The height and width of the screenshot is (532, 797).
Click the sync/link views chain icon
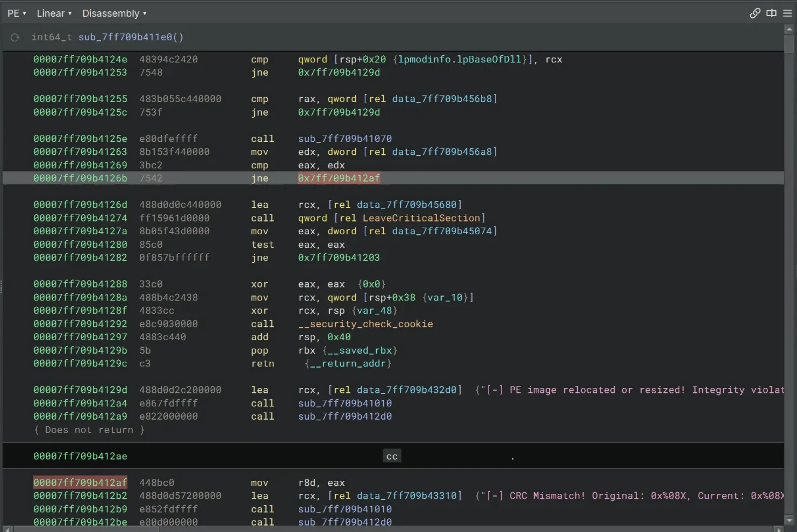point(755,13)
